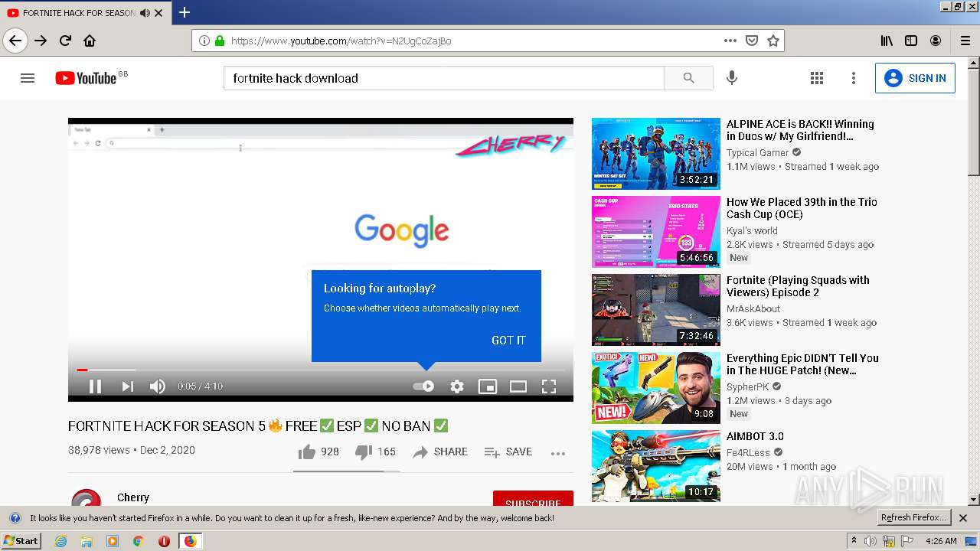This screenshot has height=551, width=980.
Task: Reload the current page
Action: click(x=65, y=41)
